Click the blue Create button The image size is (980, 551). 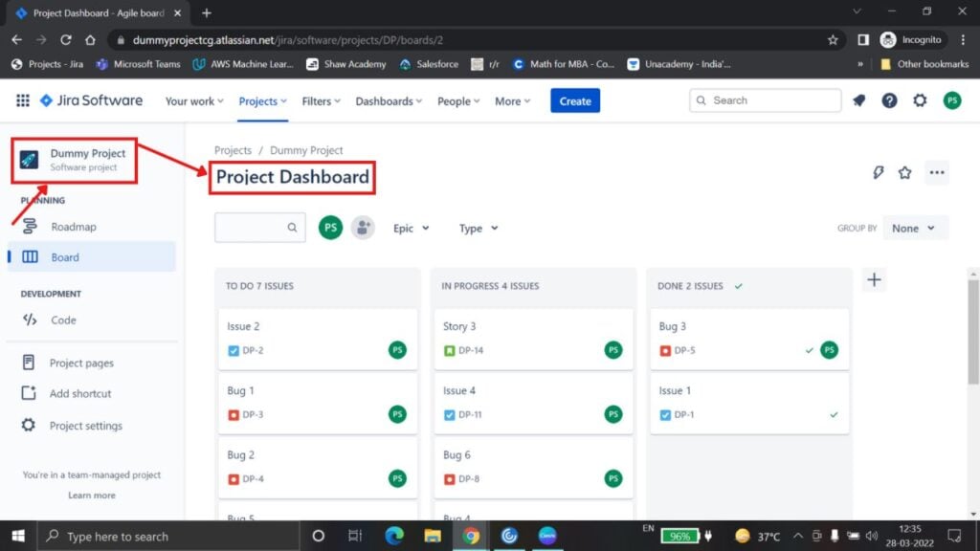575,100
